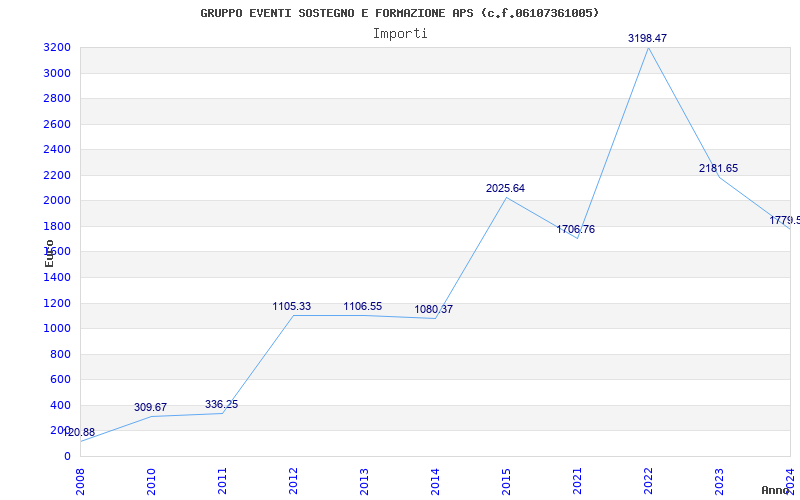Click the y-axis value 3200

(57, 48)
